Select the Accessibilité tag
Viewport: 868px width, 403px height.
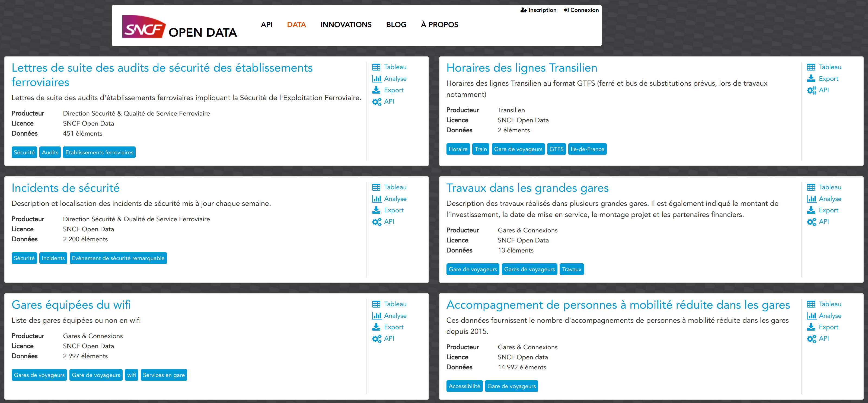tap(464, 386)
